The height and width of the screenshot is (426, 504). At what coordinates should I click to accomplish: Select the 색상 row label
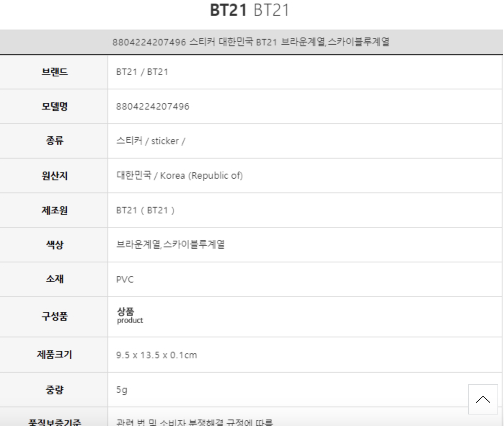54,245
